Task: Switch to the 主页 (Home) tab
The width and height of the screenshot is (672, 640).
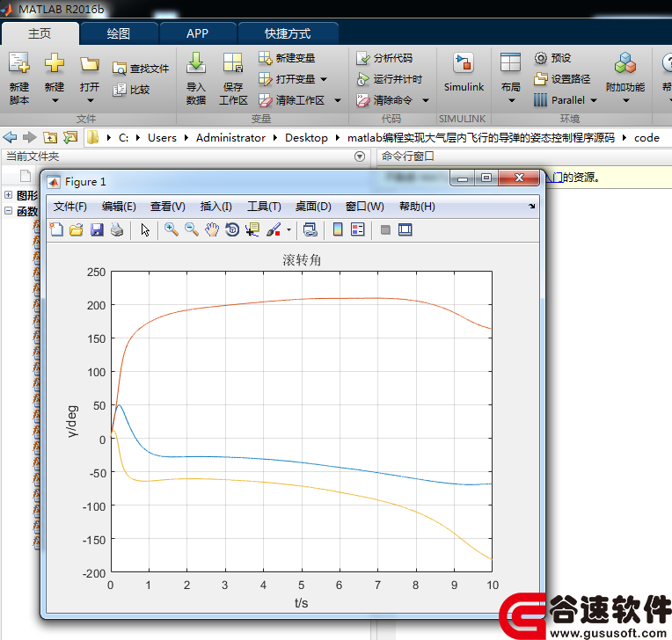Action: coord(40,33)
